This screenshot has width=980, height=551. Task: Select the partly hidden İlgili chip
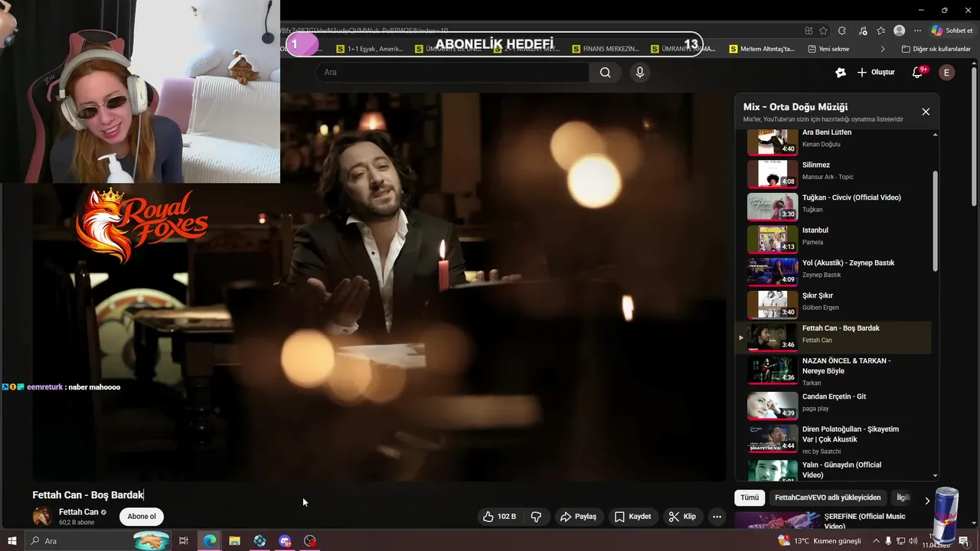click(x=903, y=497)
